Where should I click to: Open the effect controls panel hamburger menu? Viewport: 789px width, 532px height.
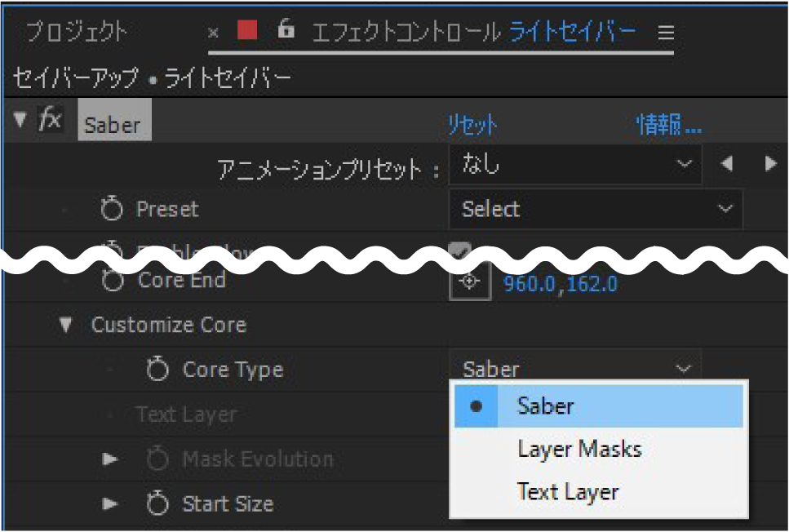pos(666,33)
